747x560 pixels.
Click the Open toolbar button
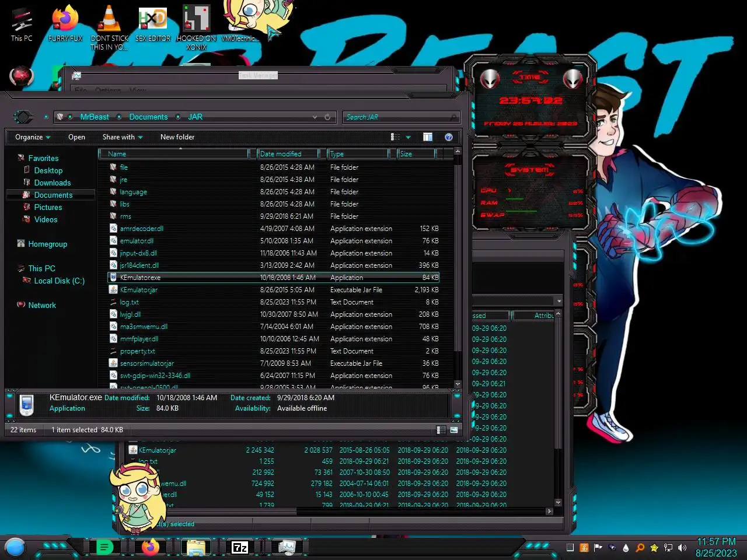point(76,137)
